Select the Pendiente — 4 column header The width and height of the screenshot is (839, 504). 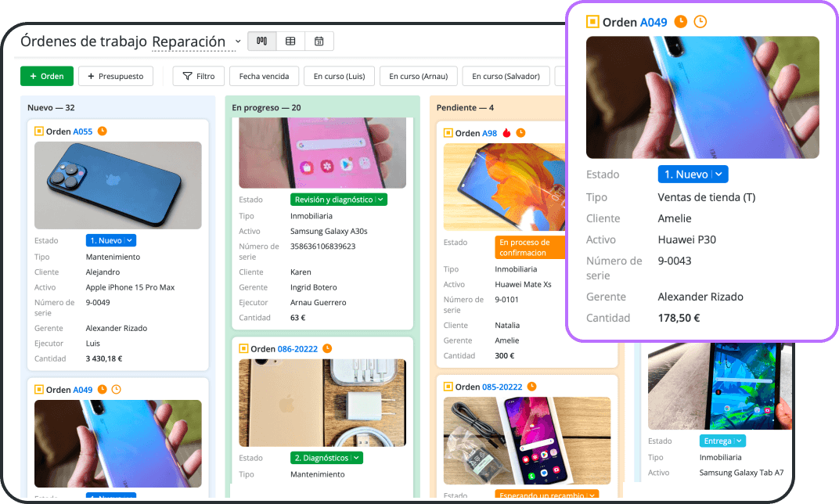[465, 107]
